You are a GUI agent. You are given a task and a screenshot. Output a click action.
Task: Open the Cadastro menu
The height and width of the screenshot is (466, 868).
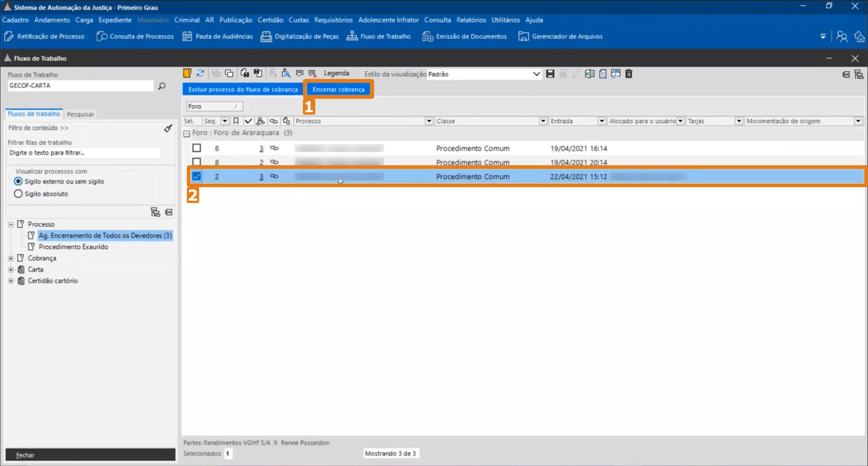coord(15,20)
